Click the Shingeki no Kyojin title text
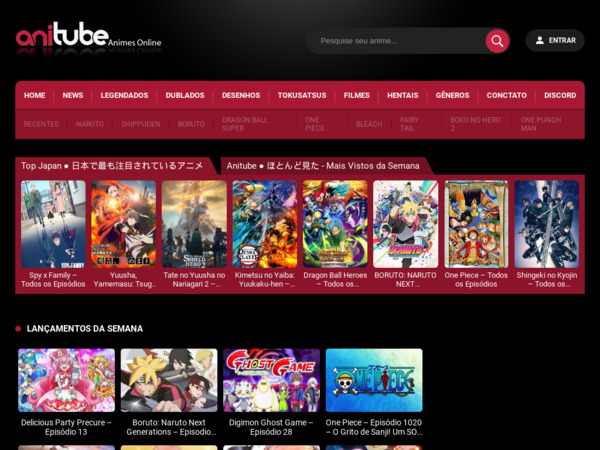 pyautogui.click(x=547, y=280)
